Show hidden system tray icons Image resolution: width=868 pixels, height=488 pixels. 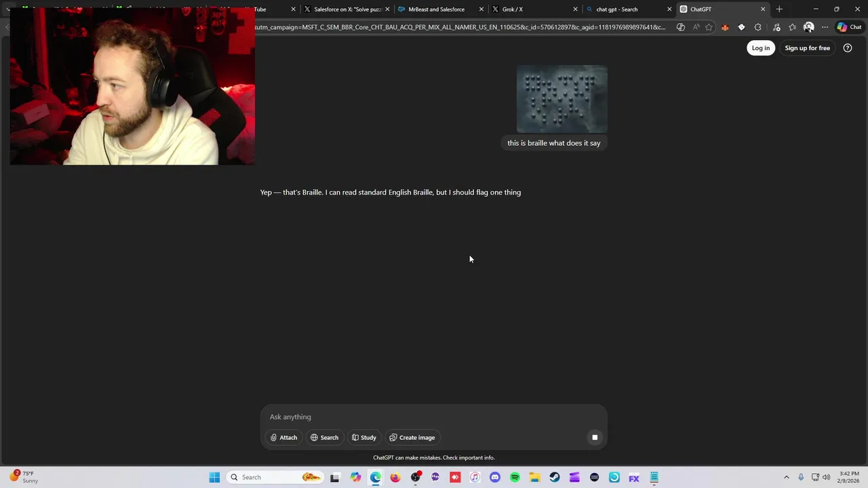(x=787, y=477)
